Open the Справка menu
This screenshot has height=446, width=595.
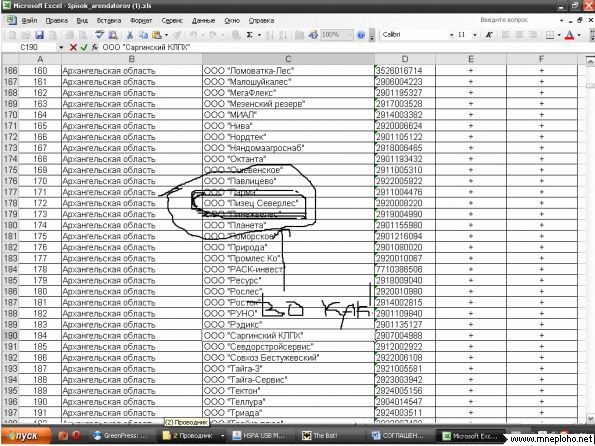click(x=261, y=21)
